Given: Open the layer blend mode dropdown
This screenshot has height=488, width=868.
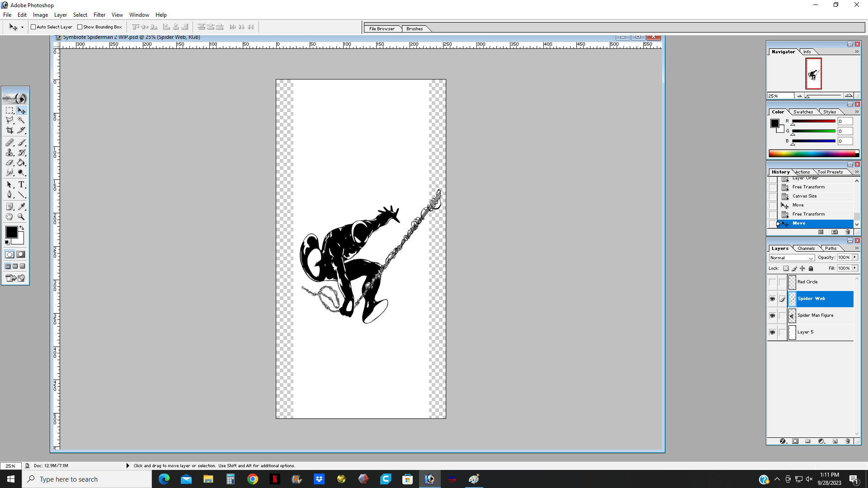Looking at the screenshot, I should coord(792,258).
